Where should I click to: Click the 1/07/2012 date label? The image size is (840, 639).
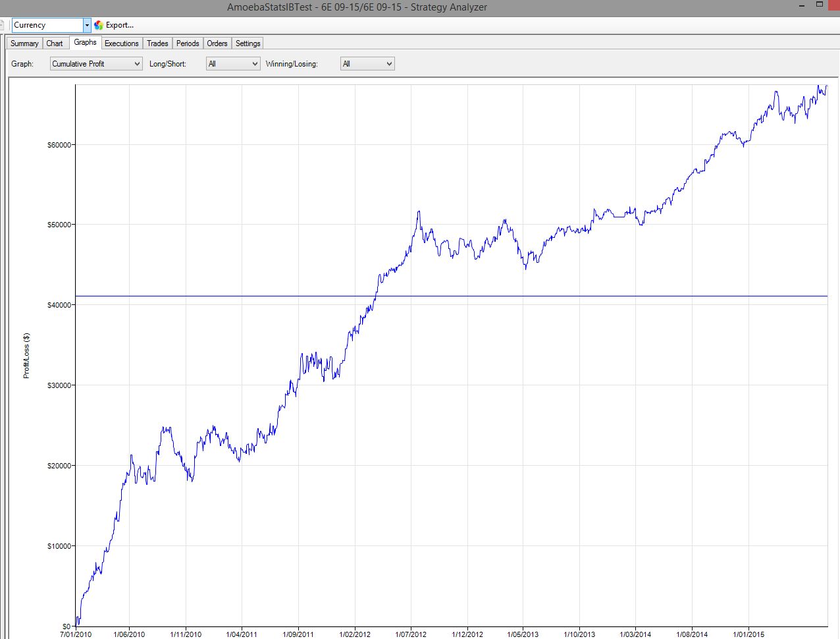coord(411,634)
